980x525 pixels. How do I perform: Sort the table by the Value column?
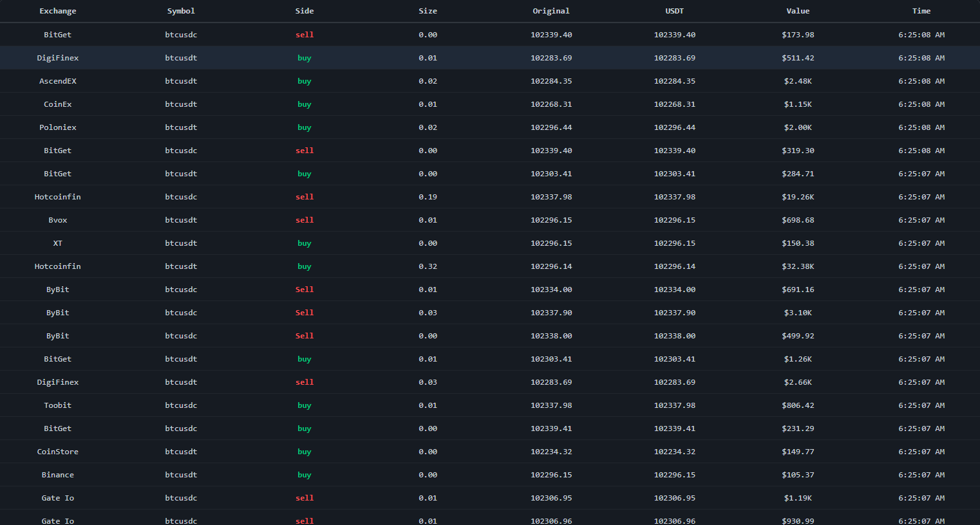tap(798, 11)
